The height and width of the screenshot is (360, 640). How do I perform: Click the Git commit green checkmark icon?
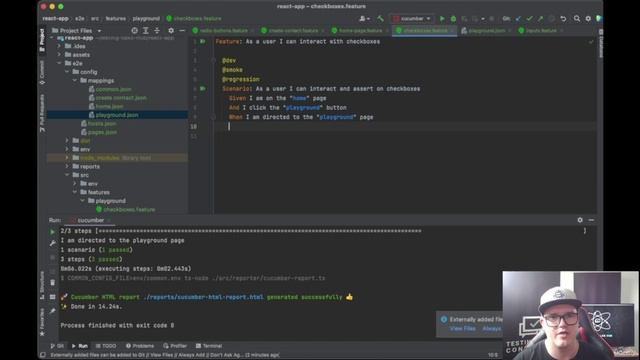tap(529, 18)
